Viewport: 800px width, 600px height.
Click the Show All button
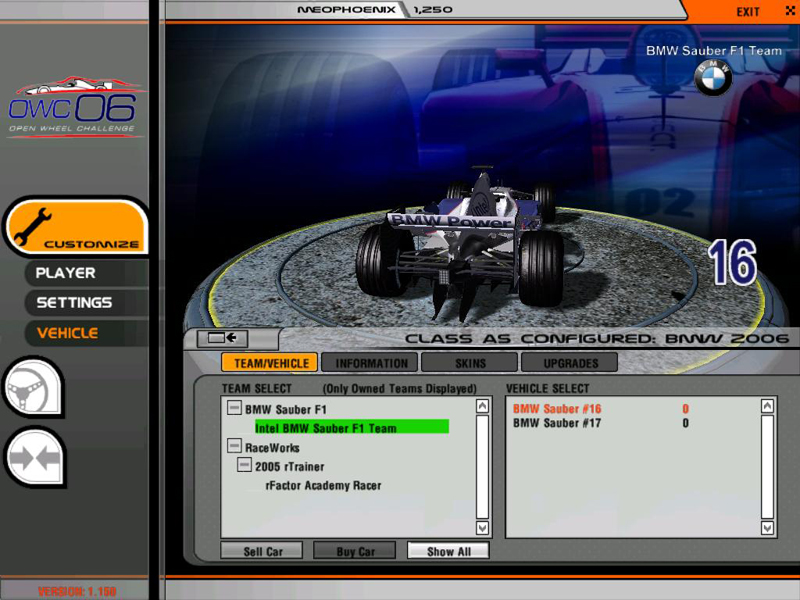click(x=448, y=551)
